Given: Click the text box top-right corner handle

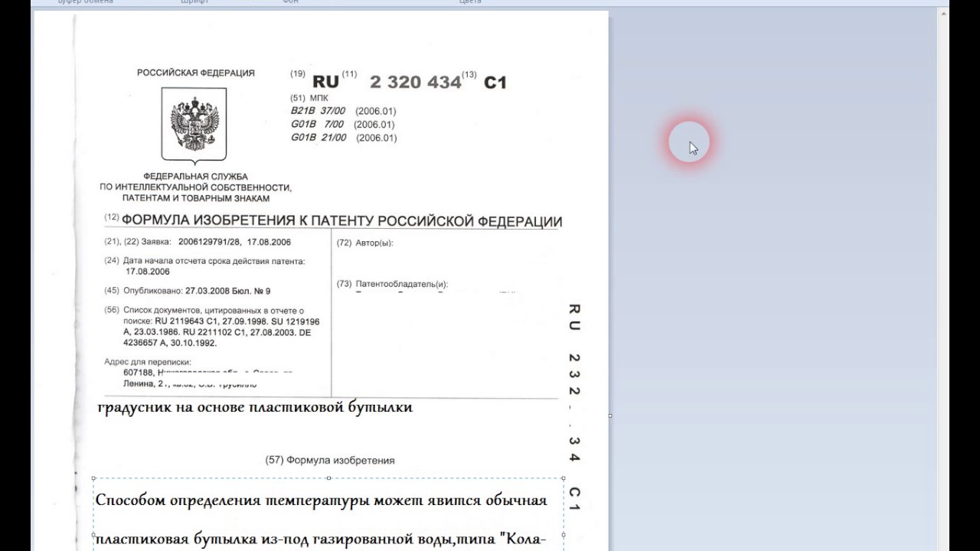Looking at the screenshot, I should coord(563,478).
